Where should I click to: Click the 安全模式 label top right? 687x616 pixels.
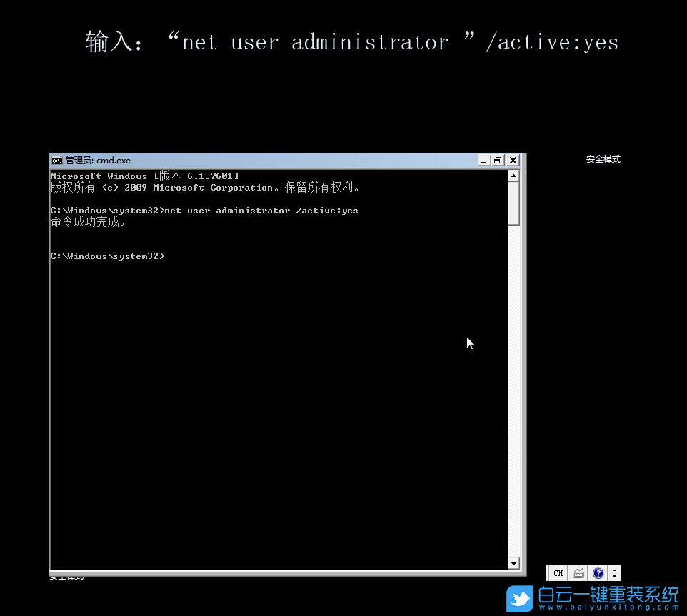pyautogui.click(x=603, y=158)
